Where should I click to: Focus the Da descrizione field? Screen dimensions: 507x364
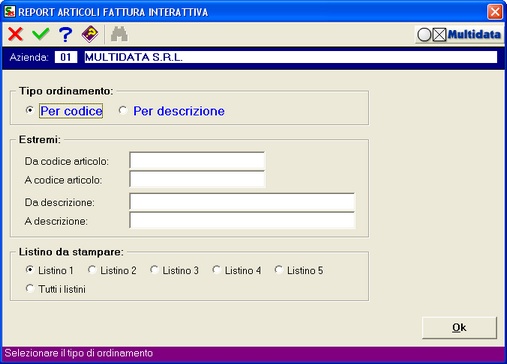[242, 202]
